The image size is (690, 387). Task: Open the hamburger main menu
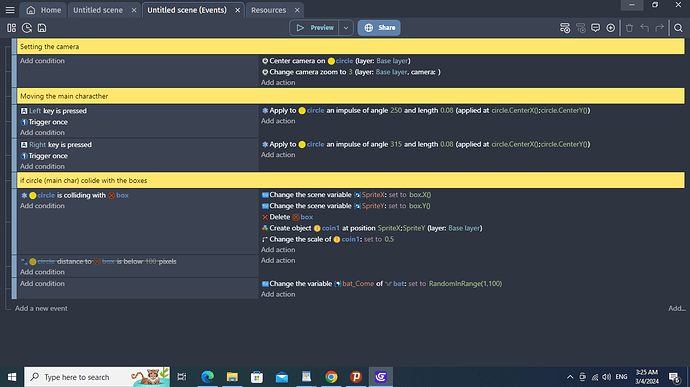coord(10,10)
